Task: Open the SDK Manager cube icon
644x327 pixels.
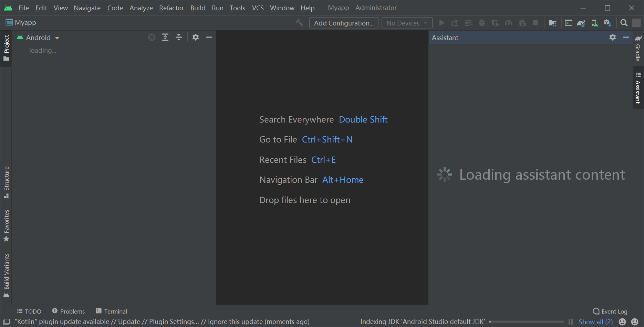Action: point(608,23)
